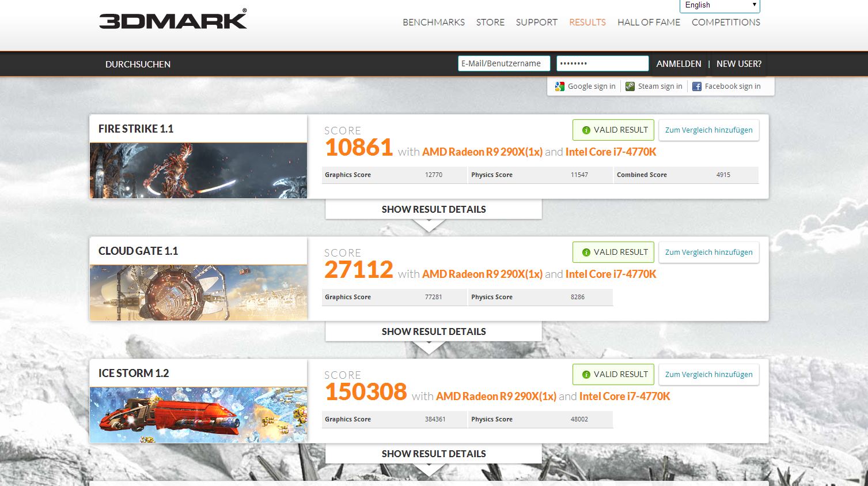Click the Combined Score label in Fire Strike

click(642, 175)
